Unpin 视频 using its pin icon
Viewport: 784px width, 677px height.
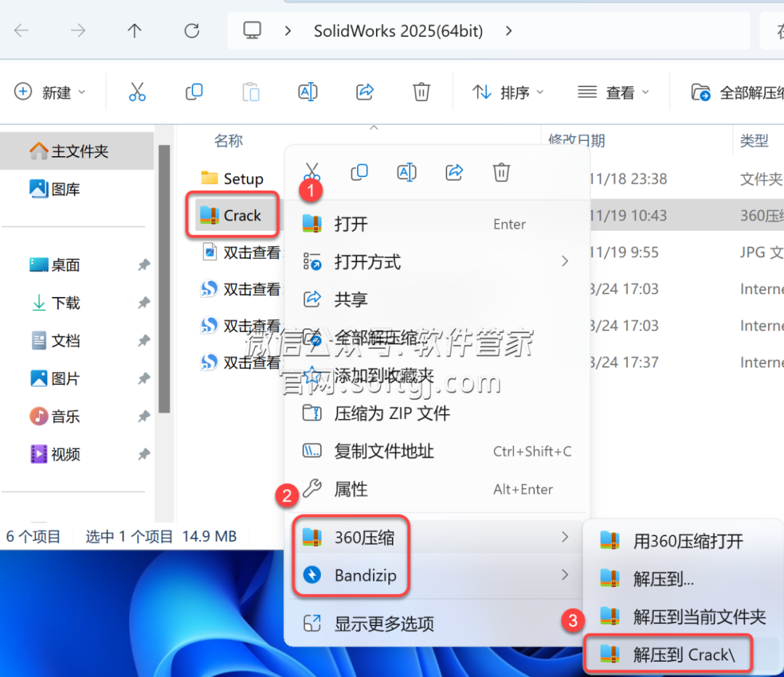(x=144, y=454)
